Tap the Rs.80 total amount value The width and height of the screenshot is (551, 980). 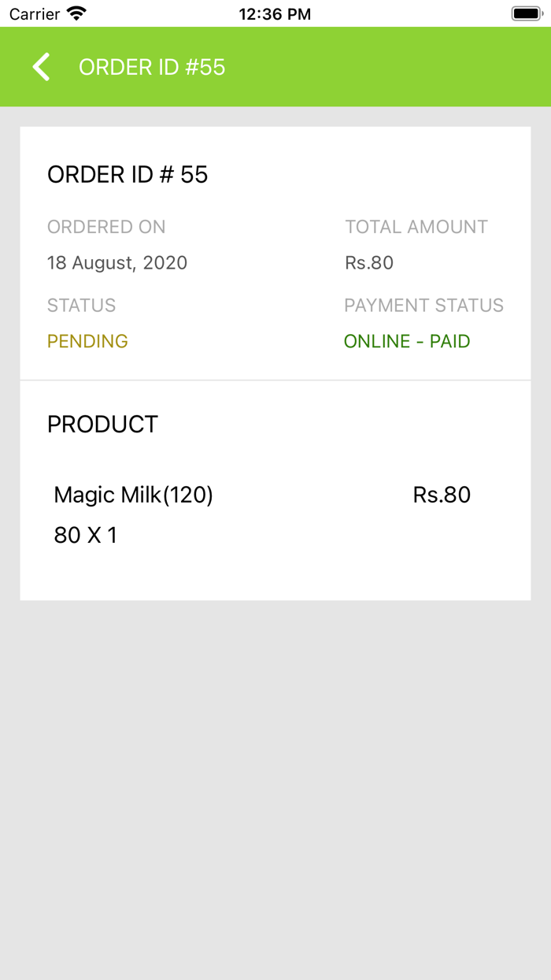pos(369,262)
